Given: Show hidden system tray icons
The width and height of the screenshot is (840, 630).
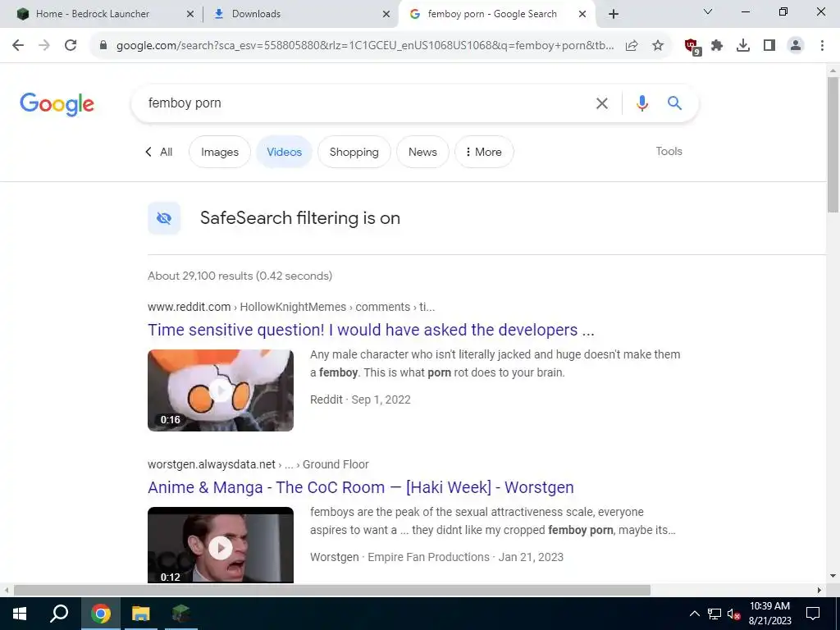Looking at the screenshot, I should click(x=694, y=614).
